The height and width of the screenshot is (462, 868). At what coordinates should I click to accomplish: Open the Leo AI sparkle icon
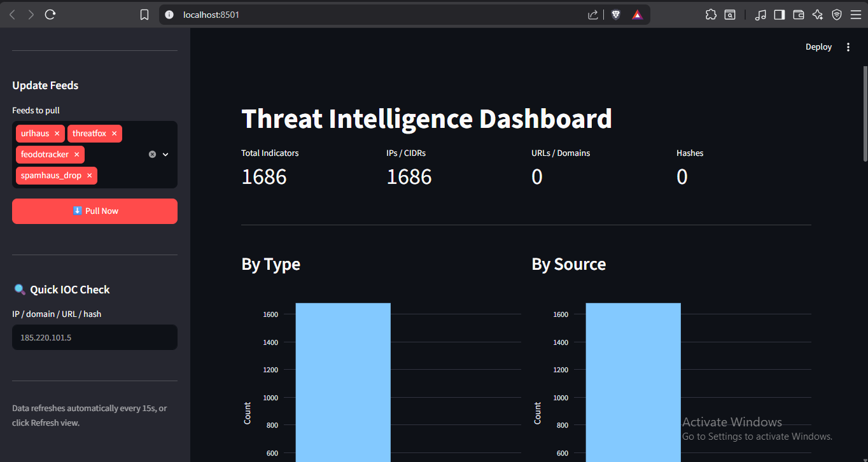[x=818, y=15]
